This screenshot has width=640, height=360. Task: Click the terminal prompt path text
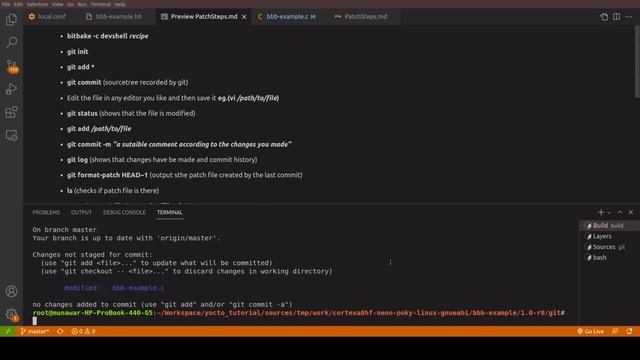(x=359, y=313)
